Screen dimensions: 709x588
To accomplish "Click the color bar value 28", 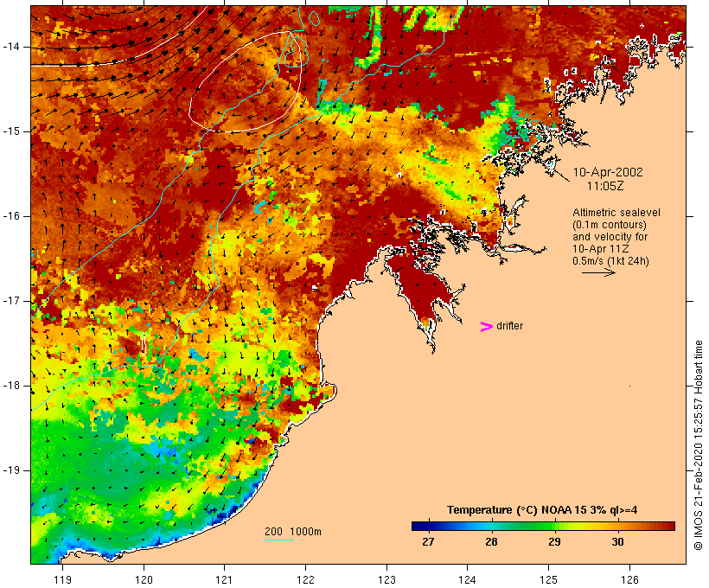I will coord(491,542).
